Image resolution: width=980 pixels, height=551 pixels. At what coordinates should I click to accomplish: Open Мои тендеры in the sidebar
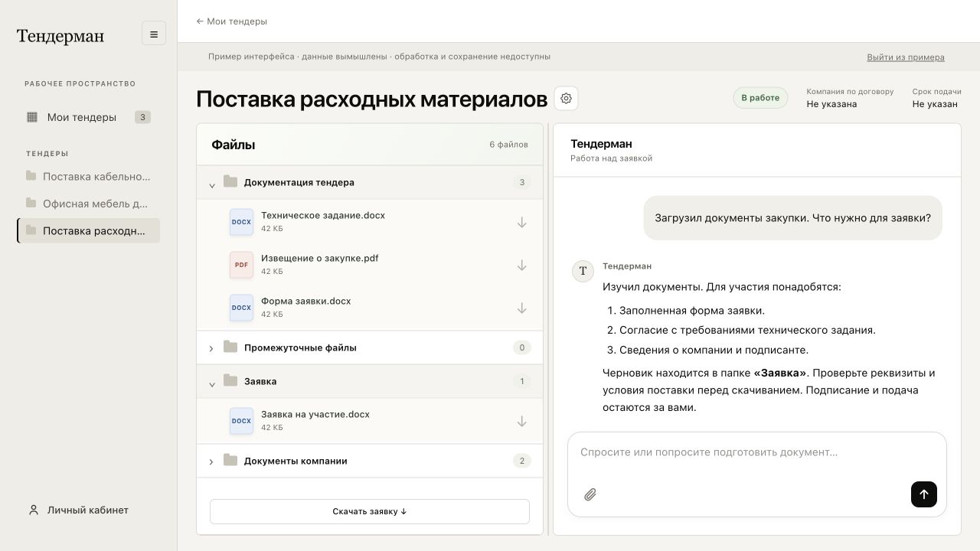pyautogui.click(x=88, y=117)
